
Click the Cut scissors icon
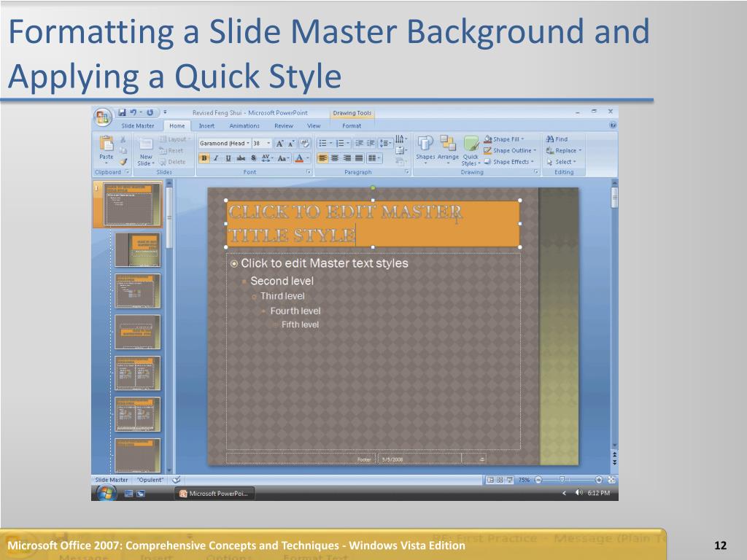point(123,139)
